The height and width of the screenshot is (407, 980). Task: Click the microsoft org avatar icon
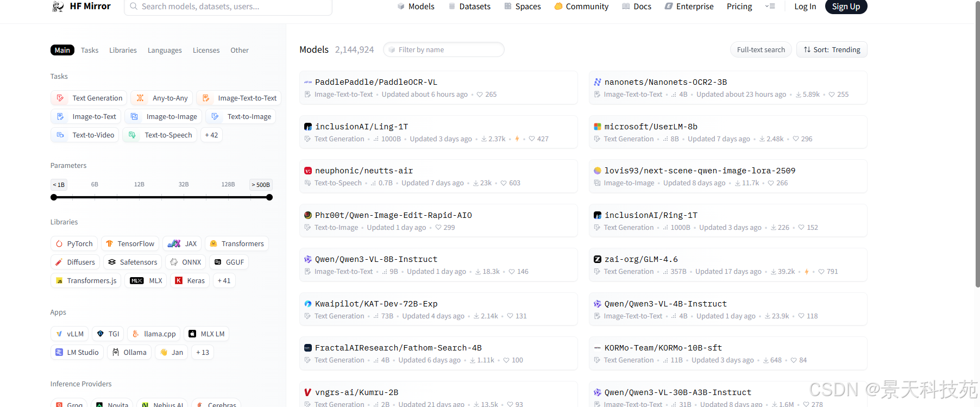tap(598, 127)
